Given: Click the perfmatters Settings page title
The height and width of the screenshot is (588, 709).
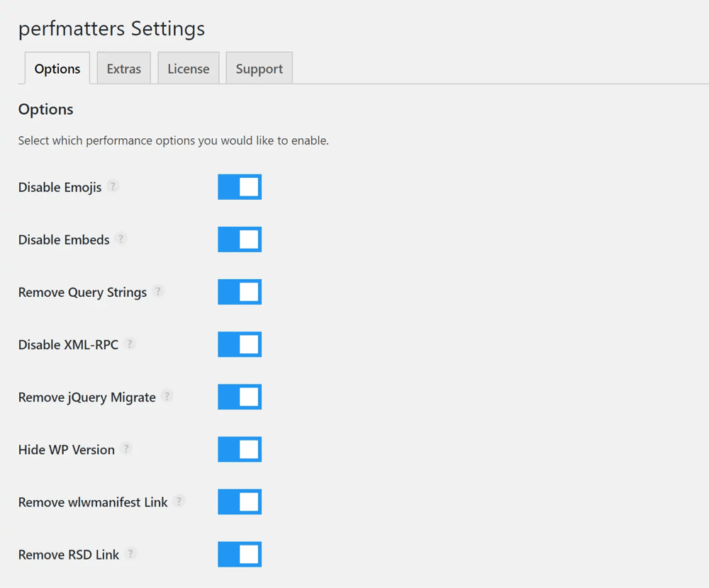Looking at the screenshot, I should pos(112,28).
